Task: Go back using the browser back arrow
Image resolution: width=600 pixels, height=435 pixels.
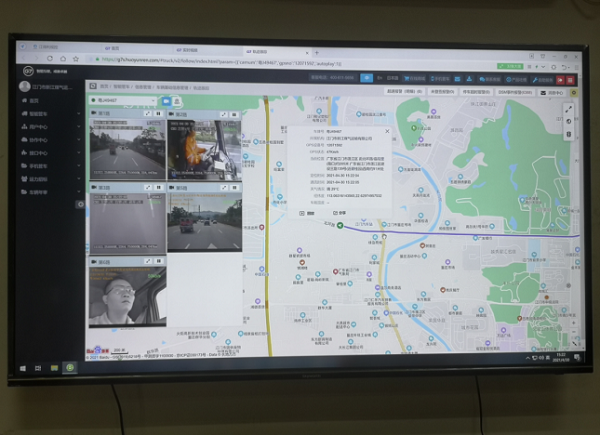Action: 24,58
